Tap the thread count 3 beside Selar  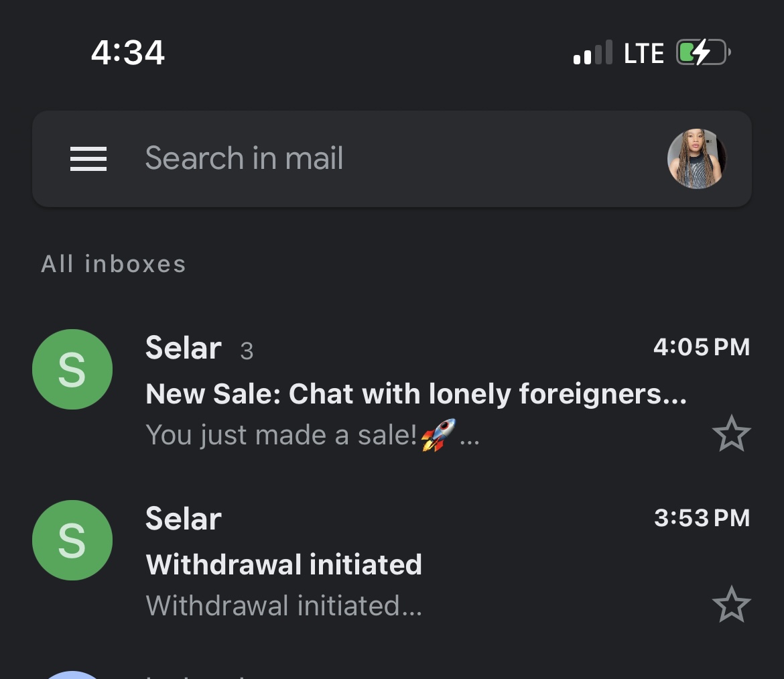pos(247,351)
